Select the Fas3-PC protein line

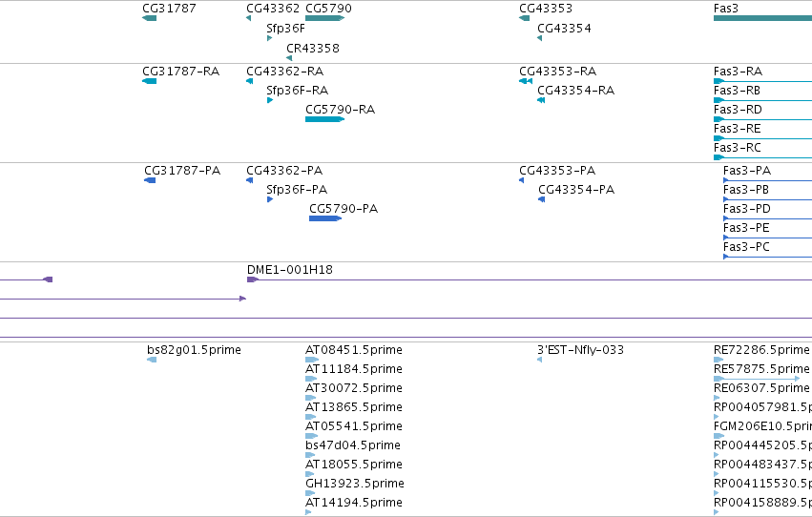(x=767, y=257)
